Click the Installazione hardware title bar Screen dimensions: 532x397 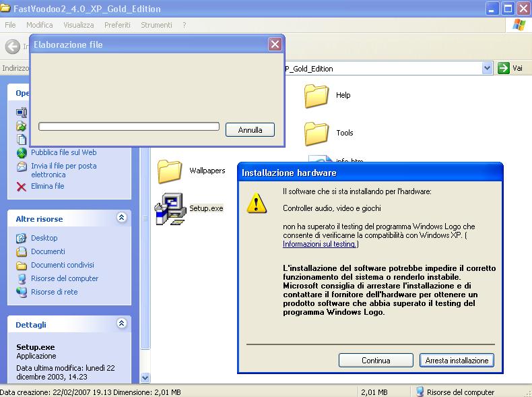(370, 173)
